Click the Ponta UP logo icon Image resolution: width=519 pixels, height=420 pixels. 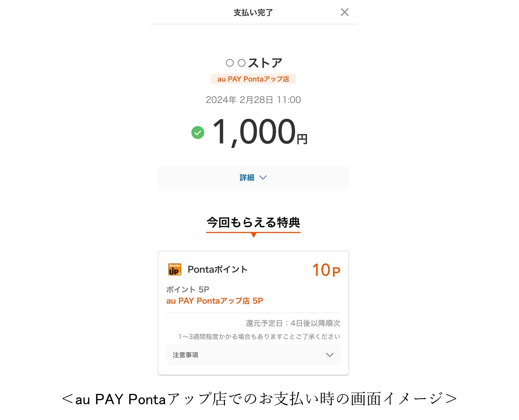[x=175, y=269]
